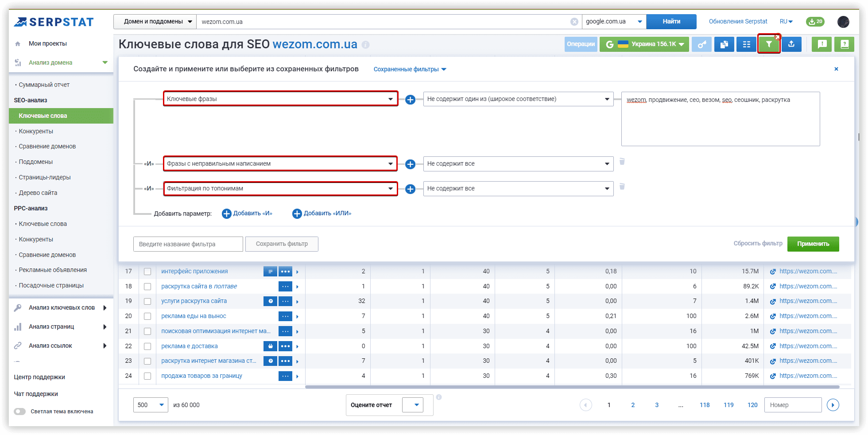Open Суммарный отчет in sidebar
Viewport: 868px width, 435px height.
[44, 85]
